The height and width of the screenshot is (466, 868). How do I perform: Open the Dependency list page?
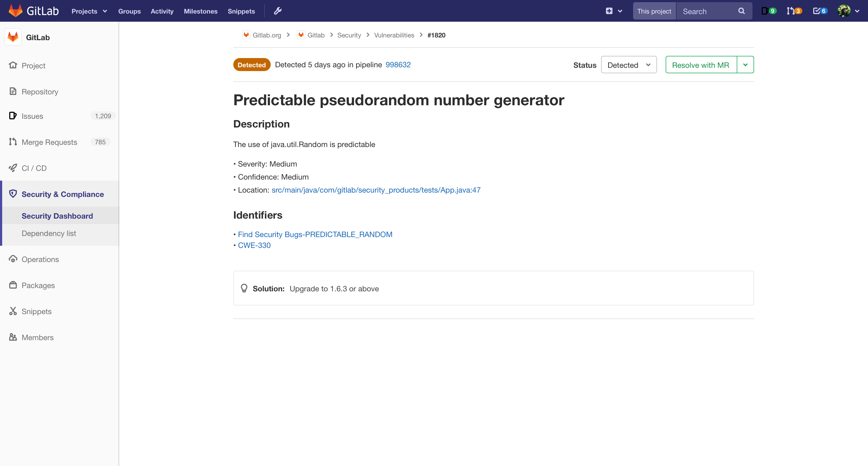click(x=49, y=234)
